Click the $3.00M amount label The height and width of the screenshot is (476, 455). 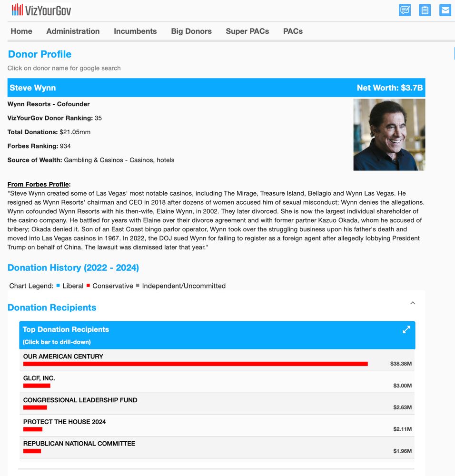click(x=402, y=386)
